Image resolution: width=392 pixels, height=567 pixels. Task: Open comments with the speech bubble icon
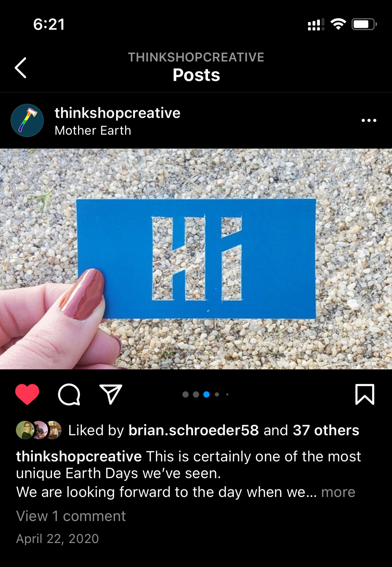[69, 394]
